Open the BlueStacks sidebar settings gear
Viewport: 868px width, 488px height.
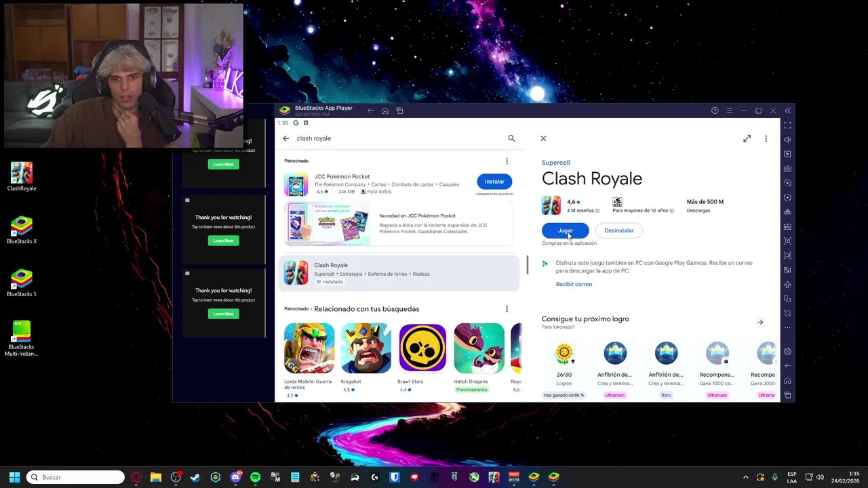[787, 352]
